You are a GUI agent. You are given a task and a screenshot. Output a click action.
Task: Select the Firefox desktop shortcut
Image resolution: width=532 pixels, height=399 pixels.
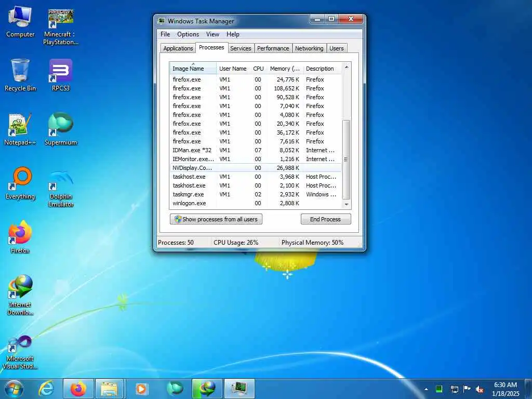pyautogui.click(x=20, y=237)
